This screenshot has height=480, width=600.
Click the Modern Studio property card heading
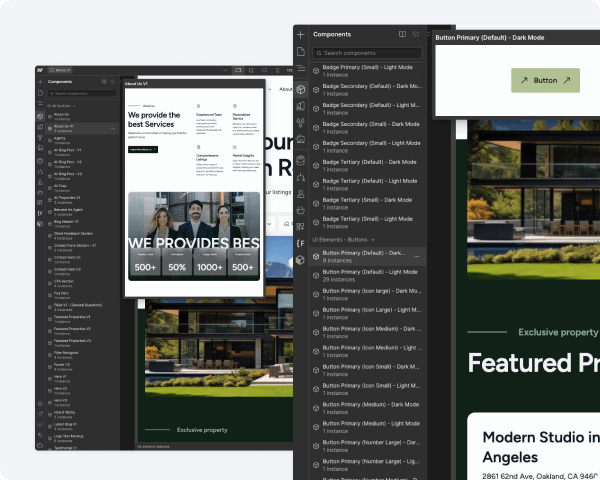click(x=541, y=447)
